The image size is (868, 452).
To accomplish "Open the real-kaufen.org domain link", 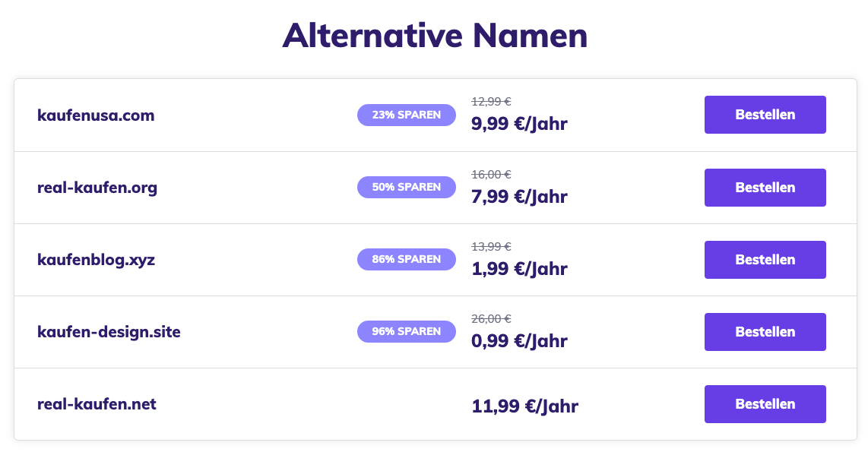I will pyautogui.click(x=97, y=188).
